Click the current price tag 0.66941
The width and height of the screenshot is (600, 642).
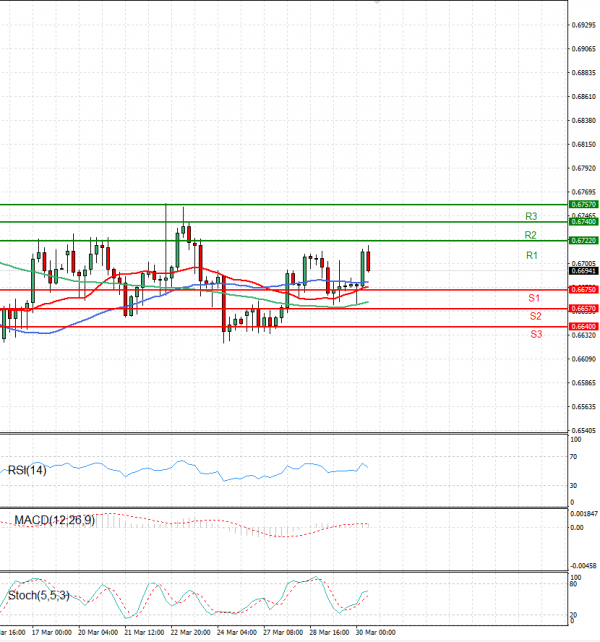point(584,271)
